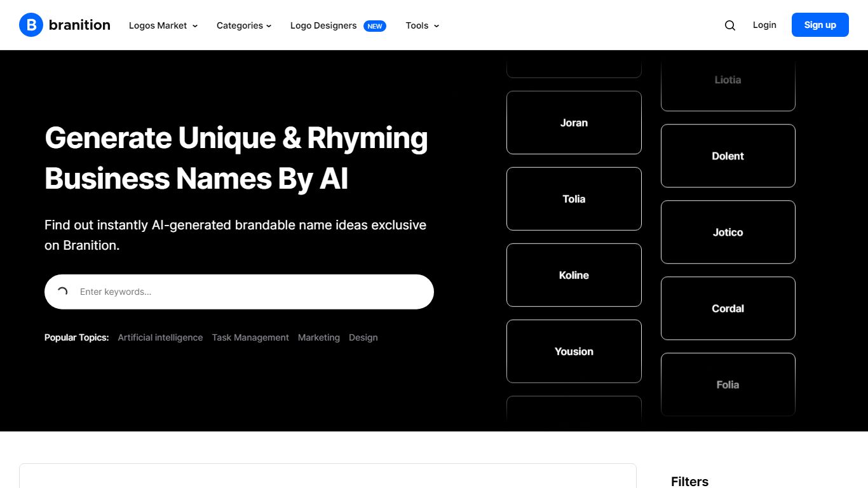Pick the name card Dolent
This screenshot has width=868, height=488.
pyautogui.click(x=728, y=156)
